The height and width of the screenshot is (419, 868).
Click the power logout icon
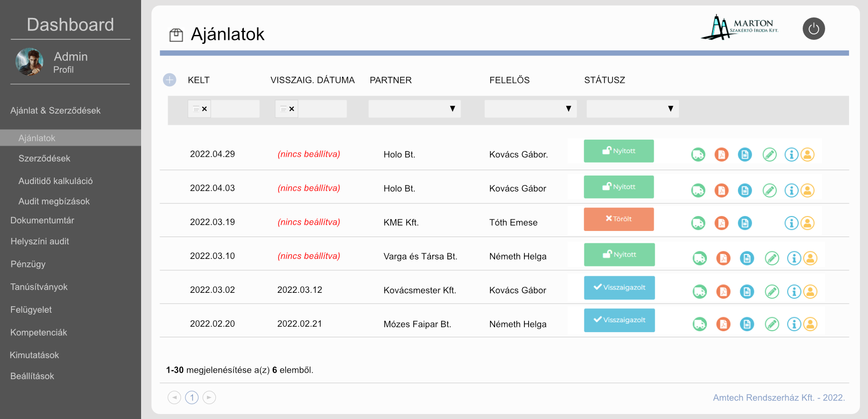(814, 29)
